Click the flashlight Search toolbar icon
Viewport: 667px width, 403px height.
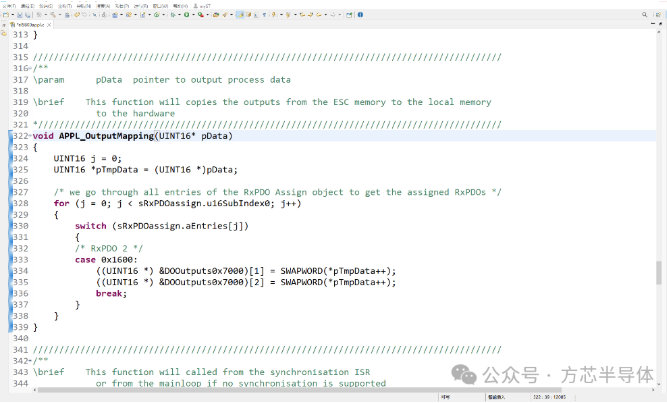[x=225, y=14]
